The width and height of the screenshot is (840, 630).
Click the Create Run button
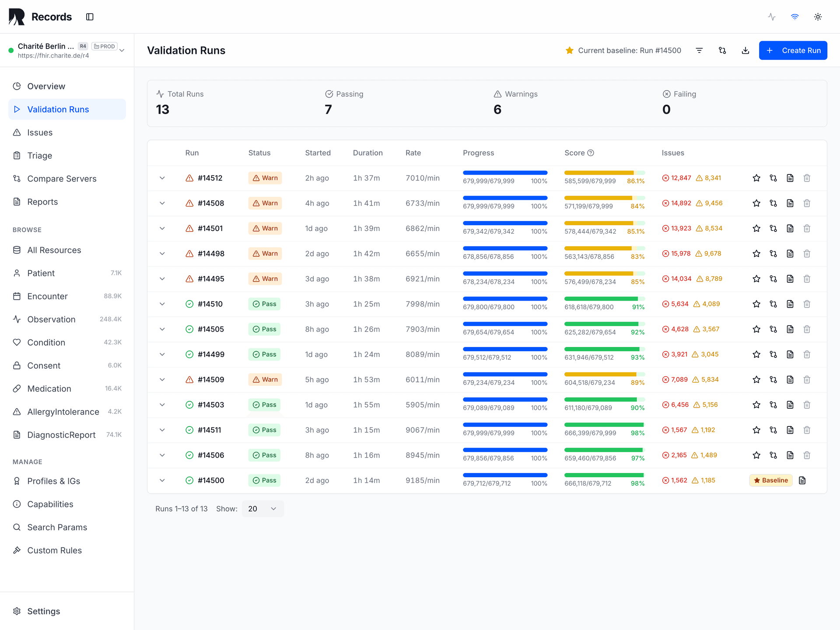point(793,50)
